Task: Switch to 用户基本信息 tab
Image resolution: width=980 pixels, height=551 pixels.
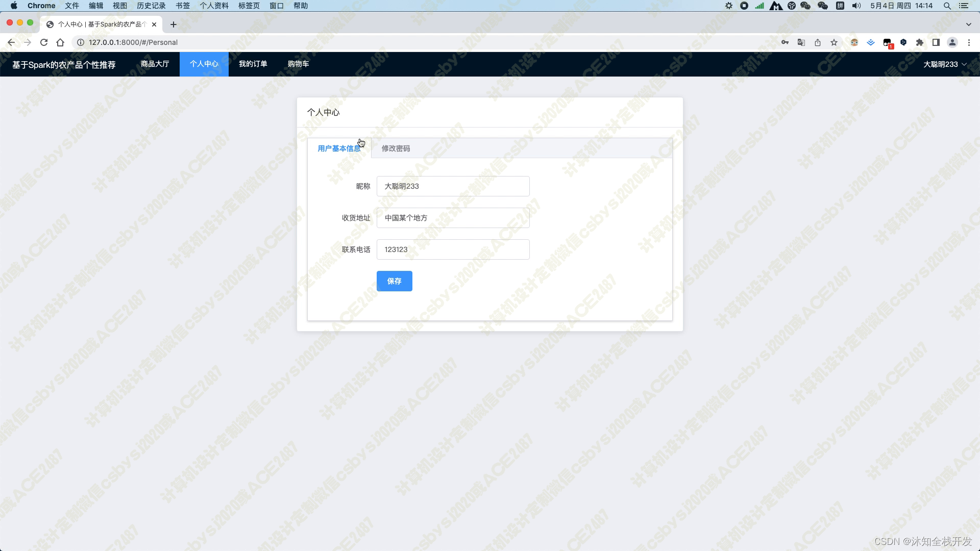Action: point(339,148)
